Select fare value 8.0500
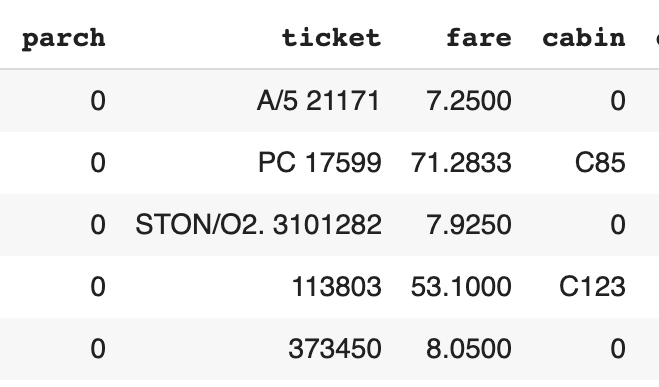The image size is (659, 387). click(469, 349)
